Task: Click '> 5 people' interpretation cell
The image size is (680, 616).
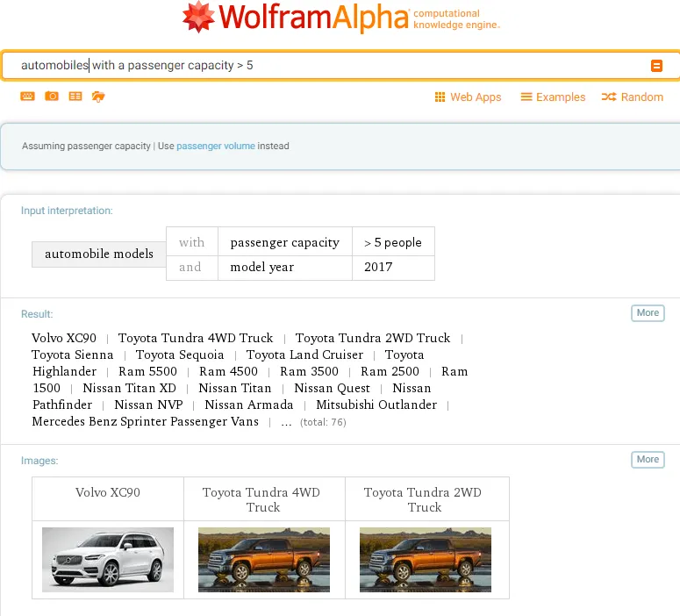Action: click(393, 242)
